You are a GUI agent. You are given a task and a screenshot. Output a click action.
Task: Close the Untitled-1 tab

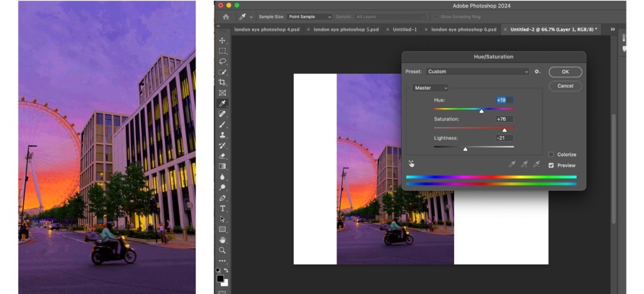pyautogui.click(x=387, y=30)
